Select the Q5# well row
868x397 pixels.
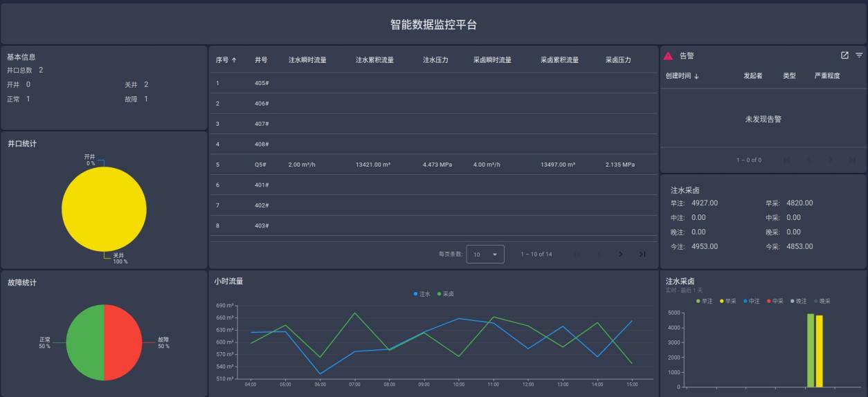point(433,165)
